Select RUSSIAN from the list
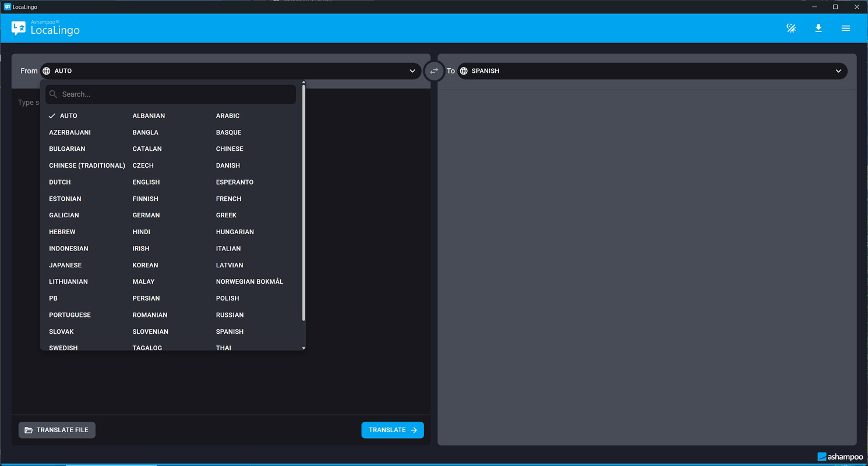 point(230,315)
